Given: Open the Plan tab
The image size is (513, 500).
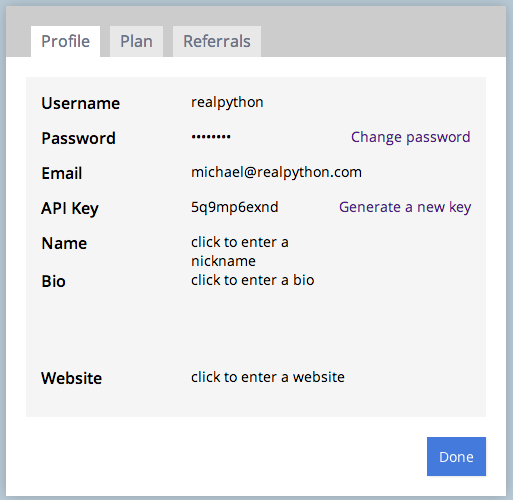Looking at the screenshot, I should coord(136,41).
